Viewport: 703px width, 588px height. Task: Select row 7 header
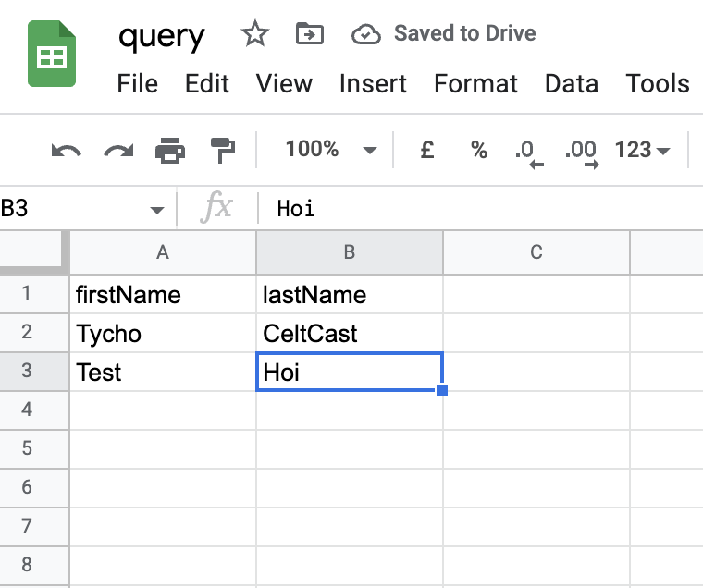click(34, 527)
